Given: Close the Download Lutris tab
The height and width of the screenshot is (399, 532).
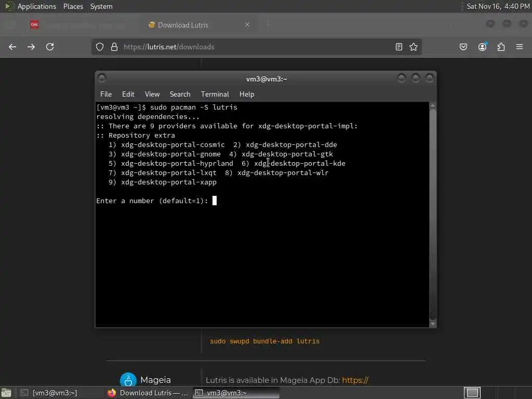Looking at the screenshot, I should [247, 24].
